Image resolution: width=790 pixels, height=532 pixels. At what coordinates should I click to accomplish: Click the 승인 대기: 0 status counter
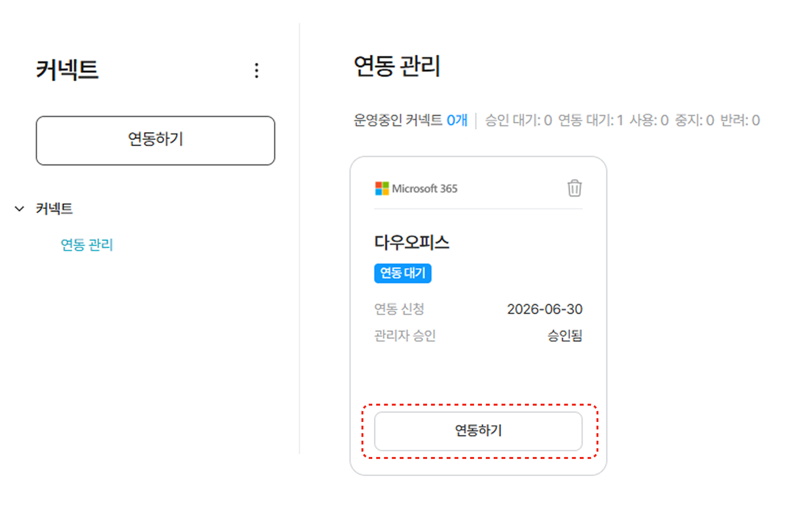[518, 120]
